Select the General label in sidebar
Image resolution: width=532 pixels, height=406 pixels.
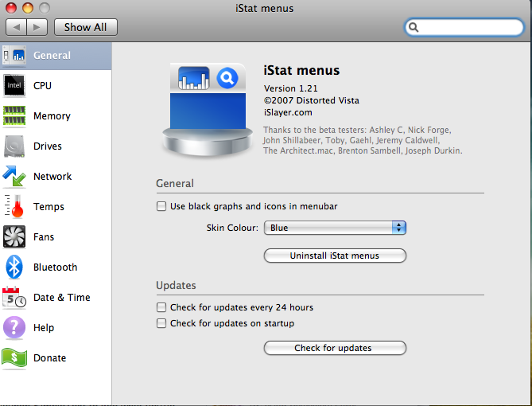click(x=52, y=56)
